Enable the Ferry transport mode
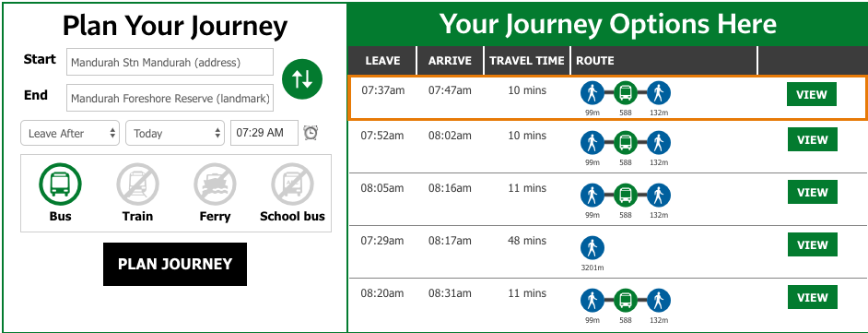This screenshot has height=333, width=868. coord(215,184)
